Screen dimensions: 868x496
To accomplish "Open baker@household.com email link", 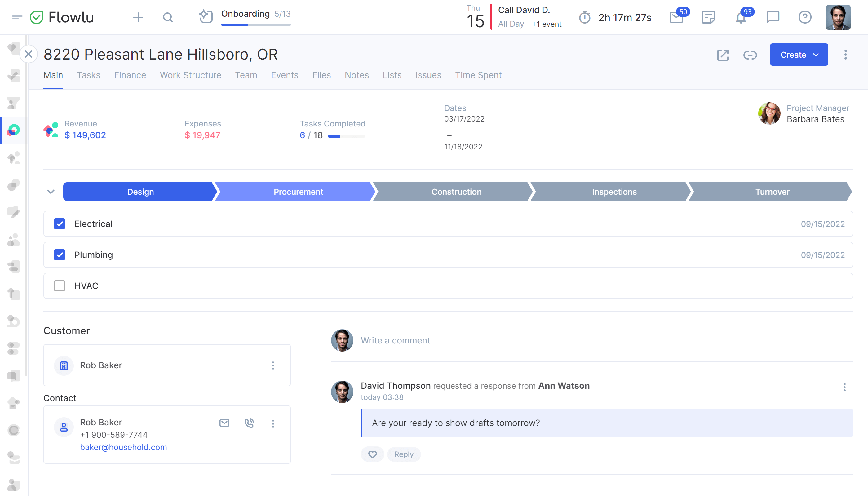I will click(123, 447).
